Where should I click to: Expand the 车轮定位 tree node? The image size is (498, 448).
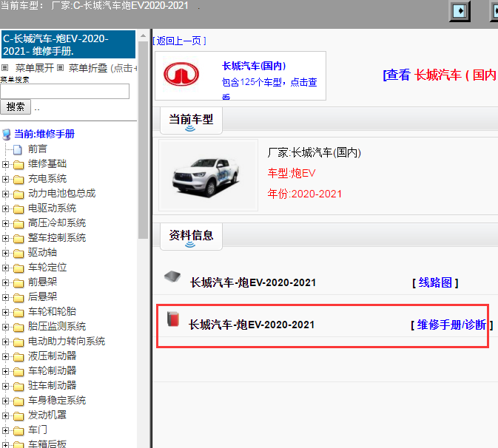tap(5, 268)
